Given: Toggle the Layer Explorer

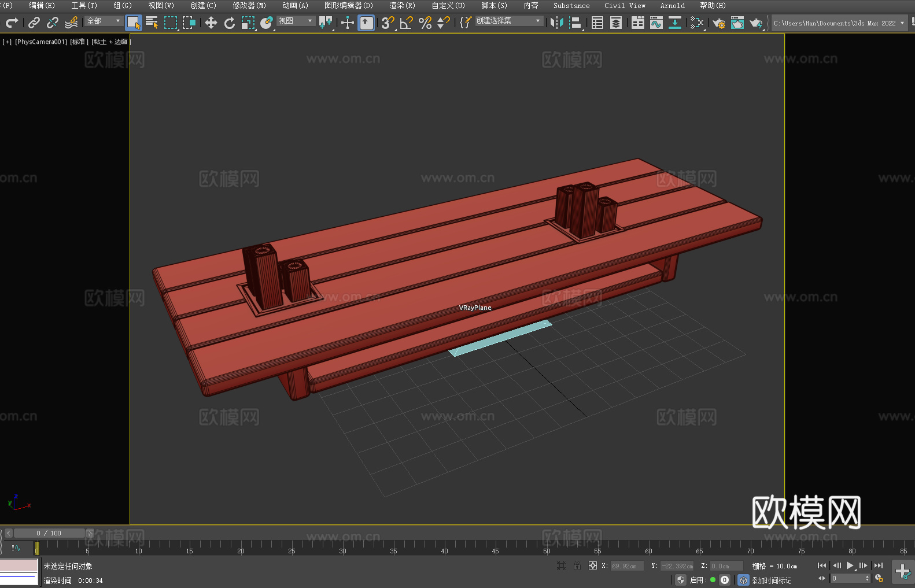Looking at the screenshot, I should coord(616,23).
